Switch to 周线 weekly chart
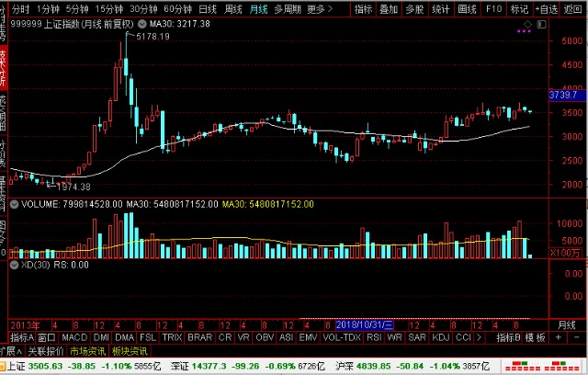This screenshot has height=375, width=588. click(x=232, y=9)
